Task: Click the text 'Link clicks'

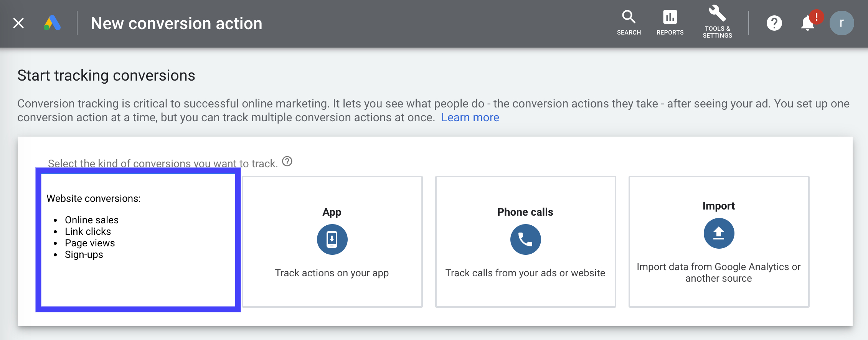Action: point(88,231)
